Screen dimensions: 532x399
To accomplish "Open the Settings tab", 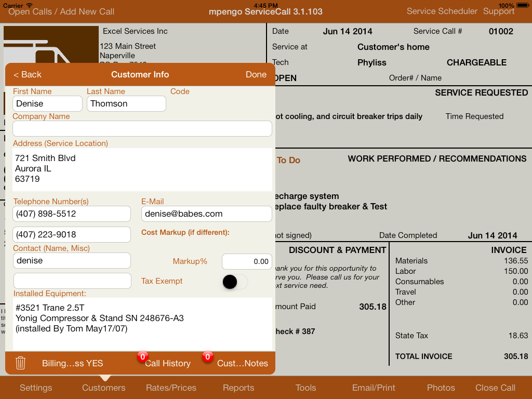I will [36, 388].
